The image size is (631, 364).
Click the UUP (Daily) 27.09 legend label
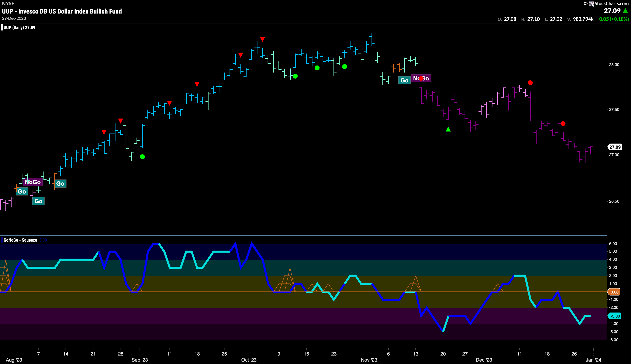[x=19, y=27]
